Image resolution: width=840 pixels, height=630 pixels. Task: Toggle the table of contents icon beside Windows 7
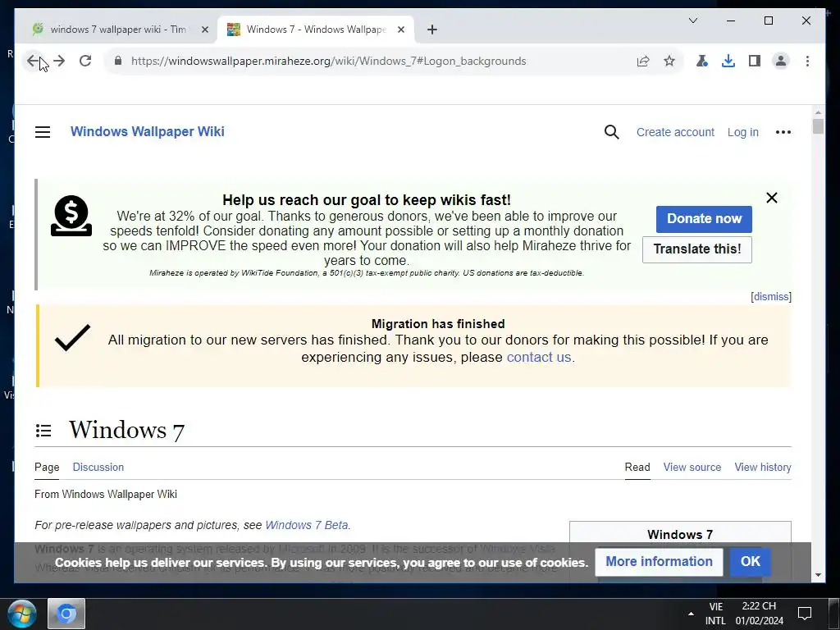click(x=43, y=430)
